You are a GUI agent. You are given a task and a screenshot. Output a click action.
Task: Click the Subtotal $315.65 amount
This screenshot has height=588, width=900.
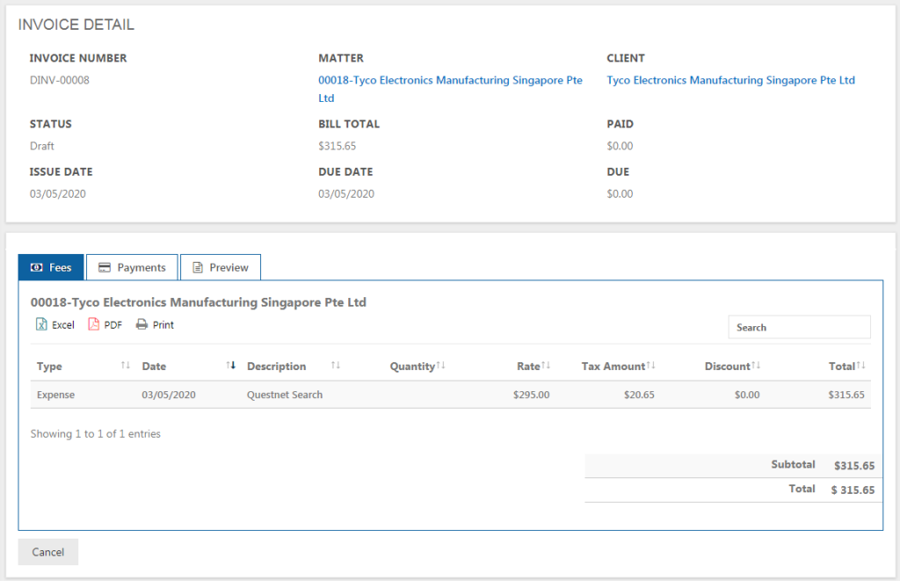point(854,465)
